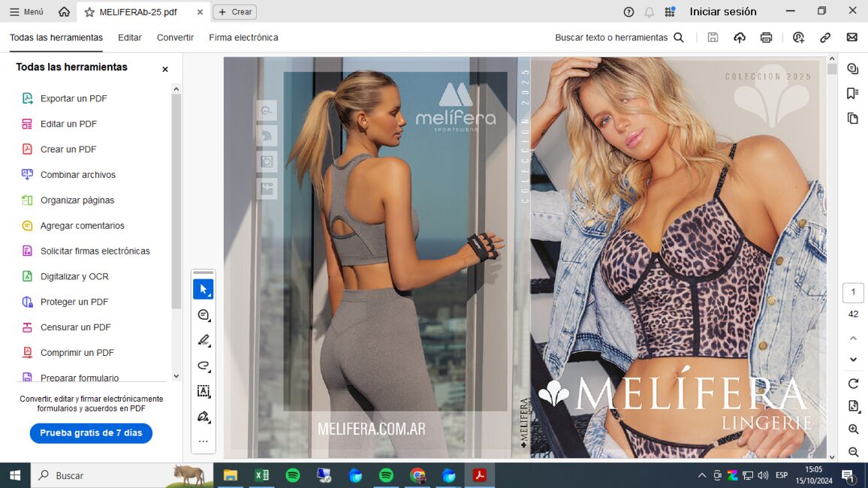
Task: Open the Windows Start button
Action: pos(15,475)
